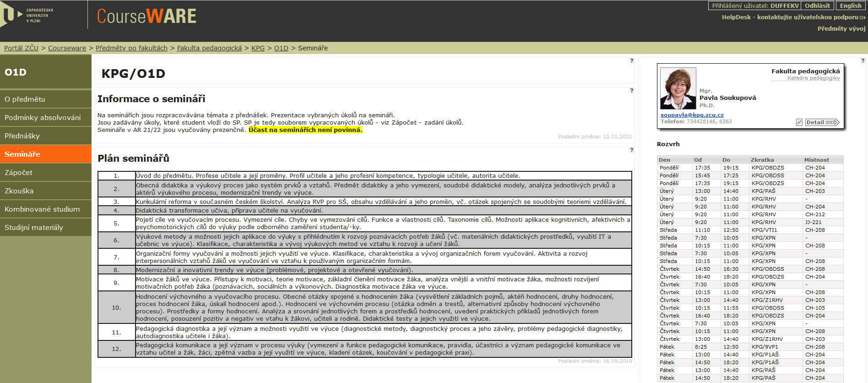Click room JJ-221 in the schedule
868x383 pixels.
pyautogui.click(x=814, y=222)
